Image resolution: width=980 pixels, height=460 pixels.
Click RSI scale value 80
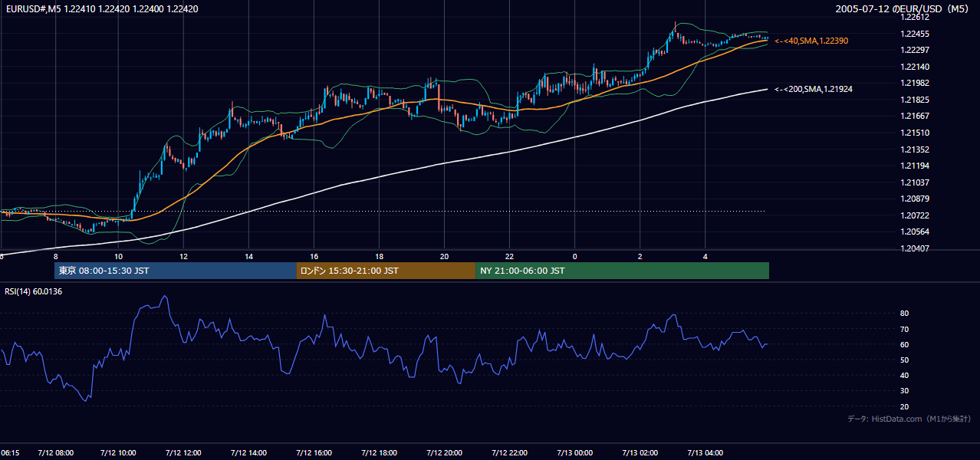click(x=905, y=314)
